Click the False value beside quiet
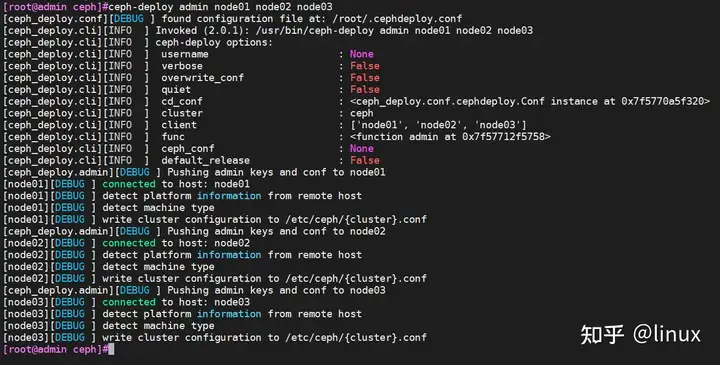Image resolution: width=720 pixels, height=365 pixels. pyautogui.click(x=365, y=90)
